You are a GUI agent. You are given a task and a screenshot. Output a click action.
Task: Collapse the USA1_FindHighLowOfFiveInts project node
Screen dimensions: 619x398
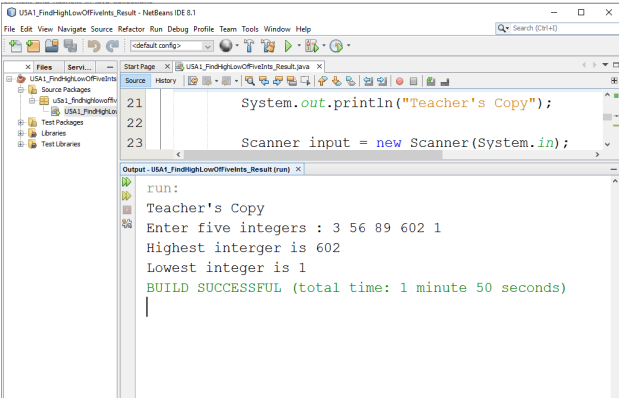pos(9,79)
